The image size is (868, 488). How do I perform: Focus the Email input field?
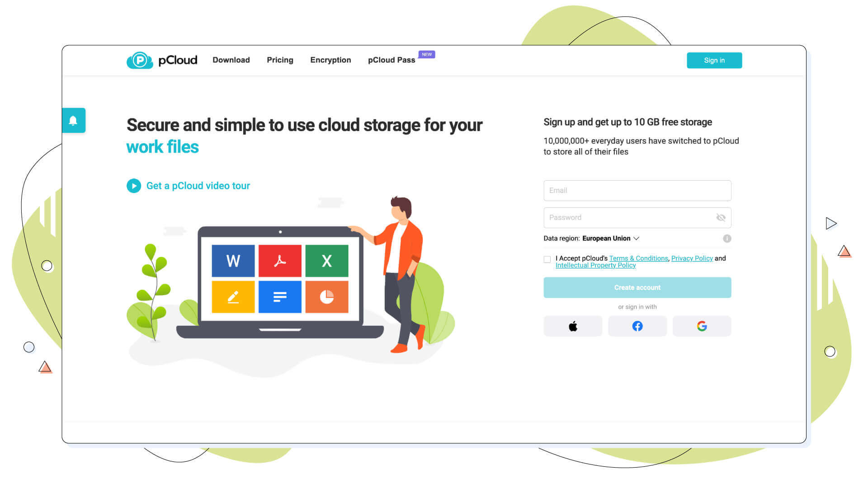pyautogui.click(x=637, y=191)
